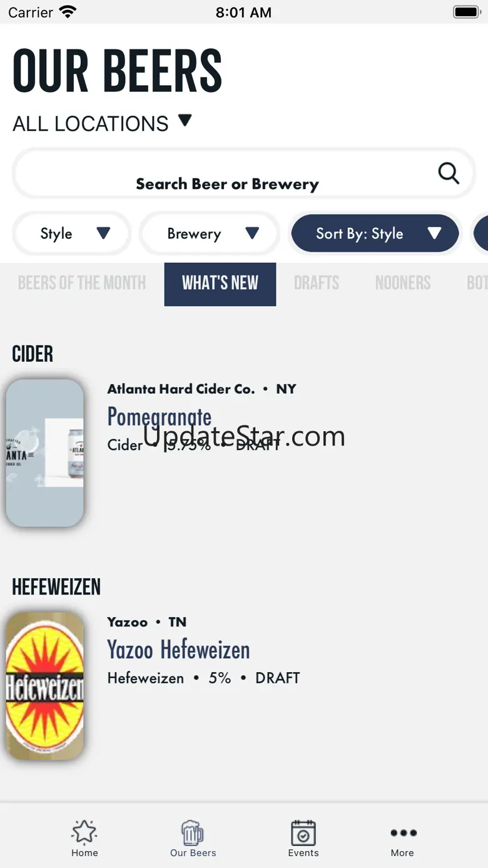Image resolution: width=488 pixels, height=868 pixels.
Task: Tap the magnifying glass search icon
Action: pyautogui.click(x=448, y=173)
